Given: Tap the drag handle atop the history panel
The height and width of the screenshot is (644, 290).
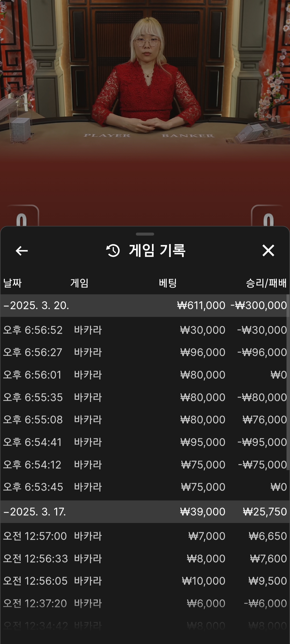Looking at the screenshot, I should click(x=145, y=234).
